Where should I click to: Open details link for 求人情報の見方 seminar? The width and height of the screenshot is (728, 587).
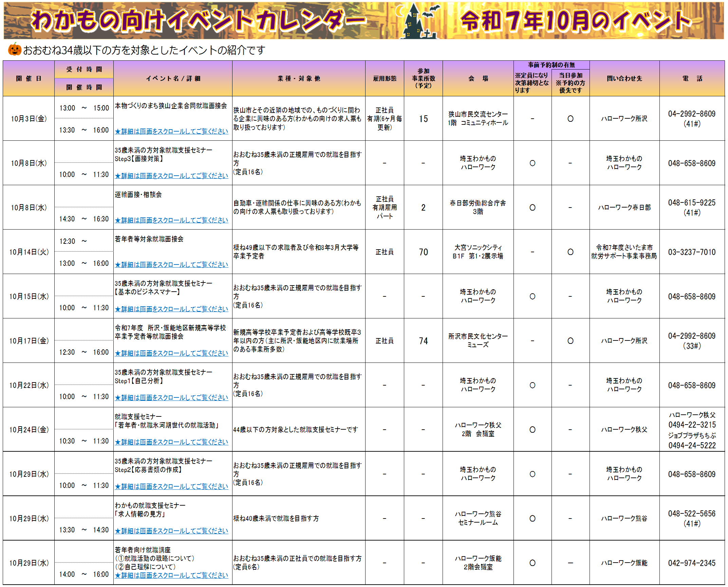171,531
